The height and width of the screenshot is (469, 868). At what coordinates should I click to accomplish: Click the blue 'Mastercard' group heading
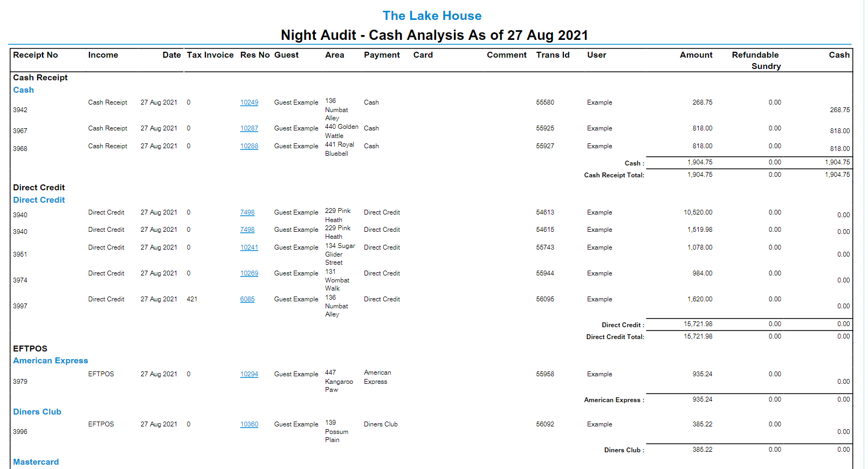click(36, 462)
